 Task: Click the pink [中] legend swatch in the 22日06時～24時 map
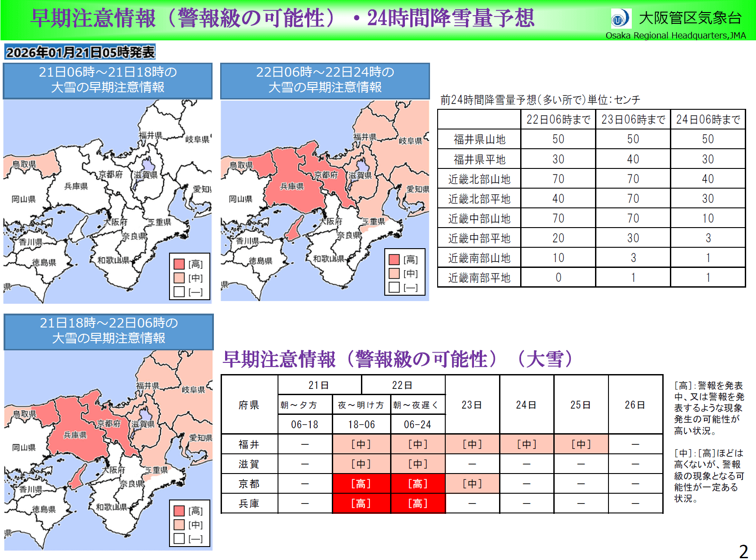click(x=394, y=273)
